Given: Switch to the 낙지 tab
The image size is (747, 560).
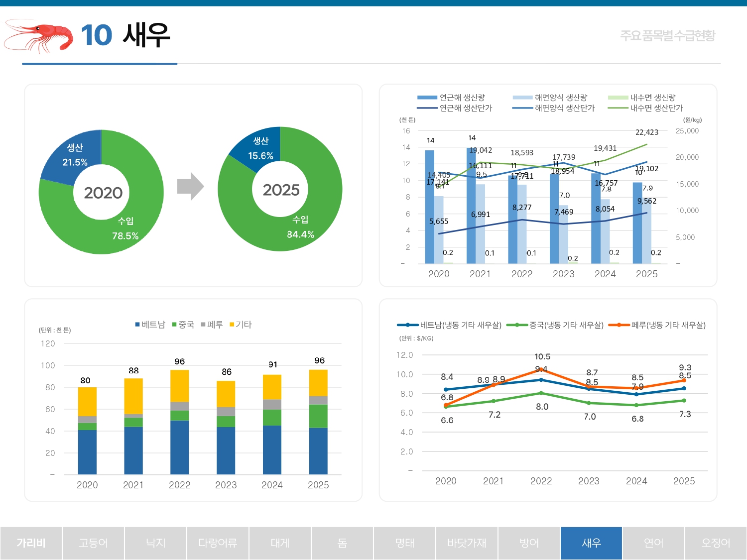Looking at the screenshot, I should tap(155, 543).
